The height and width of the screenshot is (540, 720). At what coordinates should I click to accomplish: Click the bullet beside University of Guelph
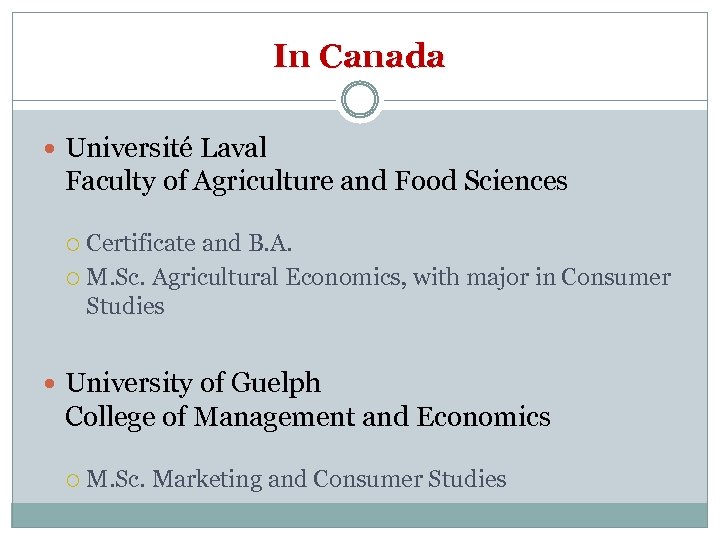click(52, 384)
